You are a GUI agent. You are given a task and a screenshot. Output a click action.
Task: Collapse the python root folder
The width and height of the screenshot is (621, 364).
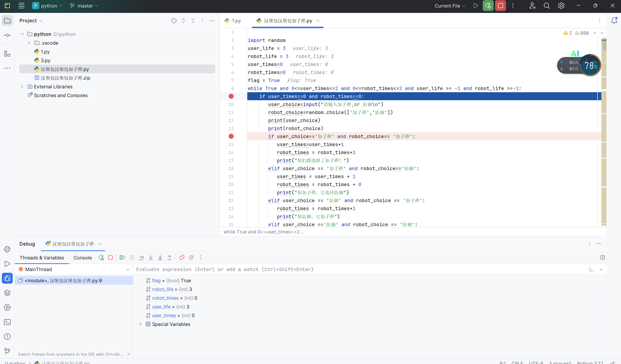point(22,34)
